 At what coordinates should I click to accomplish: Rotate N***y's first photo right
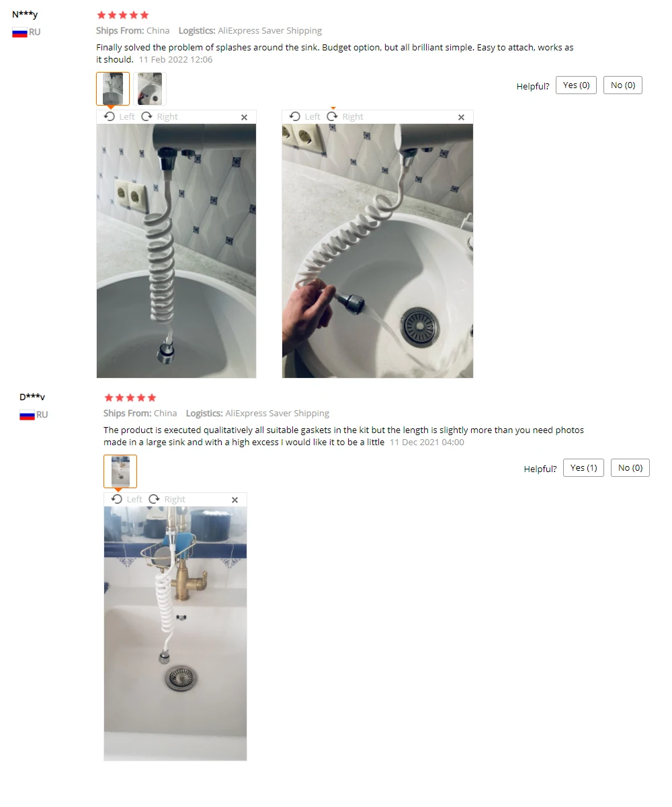[x=160, y=116]
